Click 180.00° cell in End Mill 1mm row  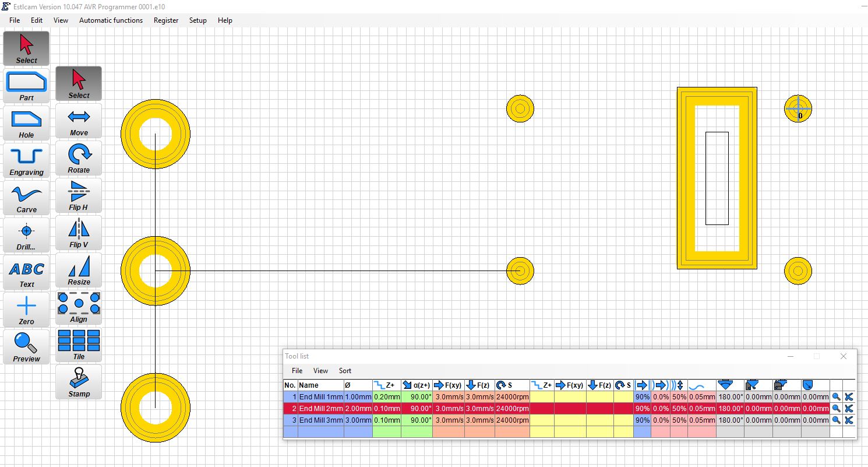click(x=731, y=396)
